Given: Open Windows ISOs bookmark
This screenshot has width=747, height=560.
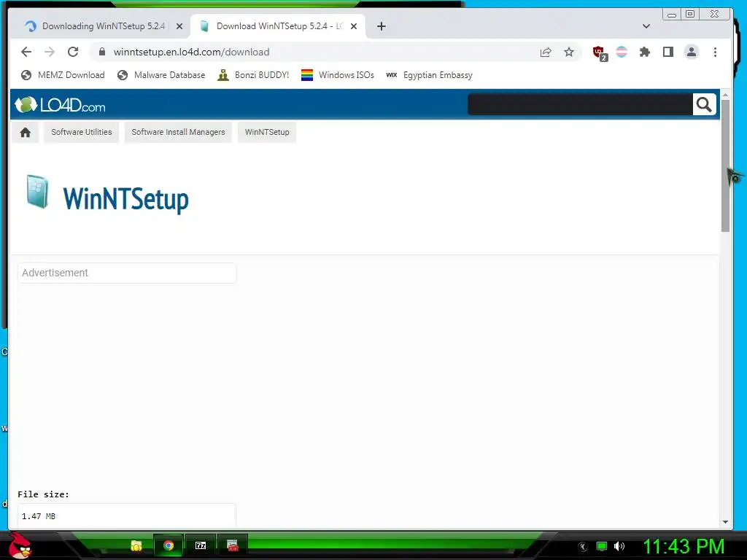Looking at the screenshot, I should [x=337, y=75].
